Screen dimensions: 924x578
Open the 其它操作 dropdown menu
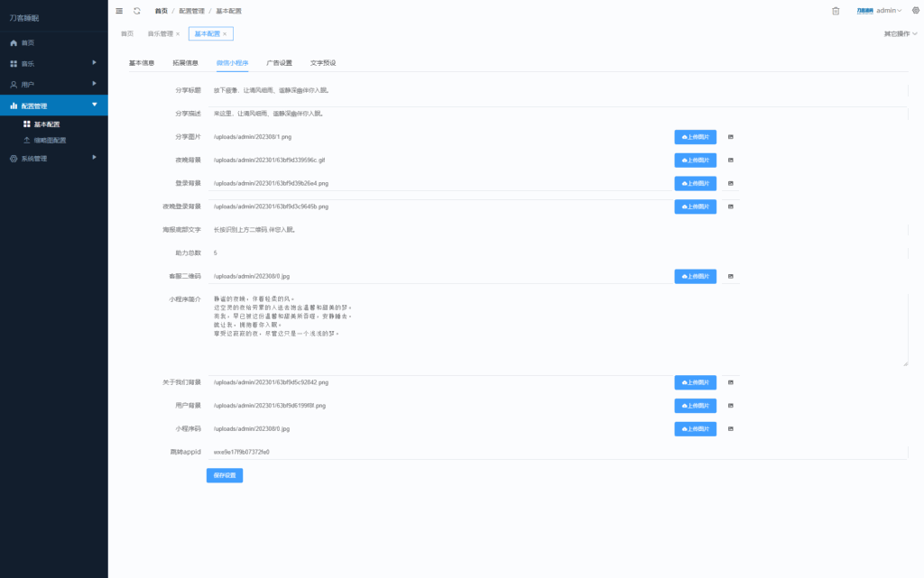pos(900,34)
